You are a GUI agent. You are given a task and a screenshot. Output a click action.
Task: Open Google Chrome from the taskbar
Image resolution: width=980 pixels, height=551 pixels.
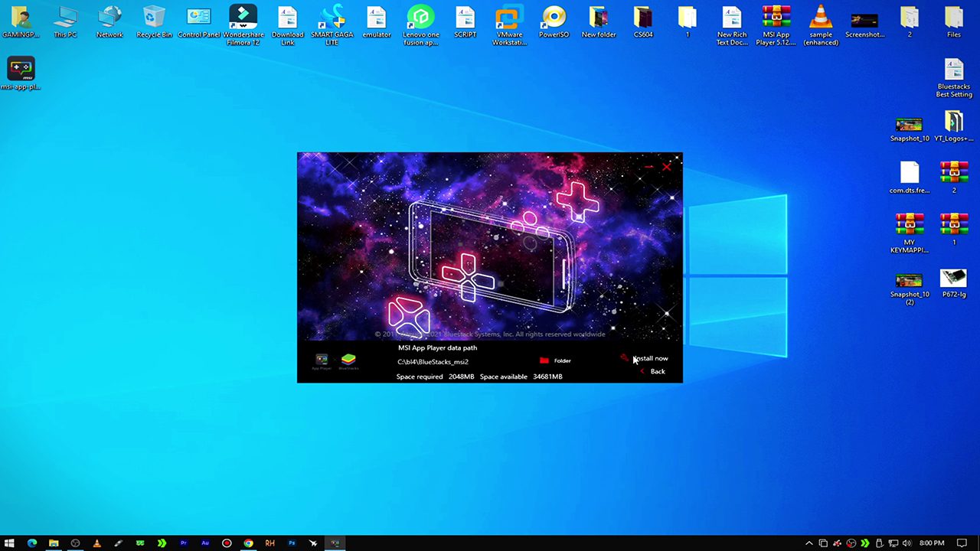248,543
